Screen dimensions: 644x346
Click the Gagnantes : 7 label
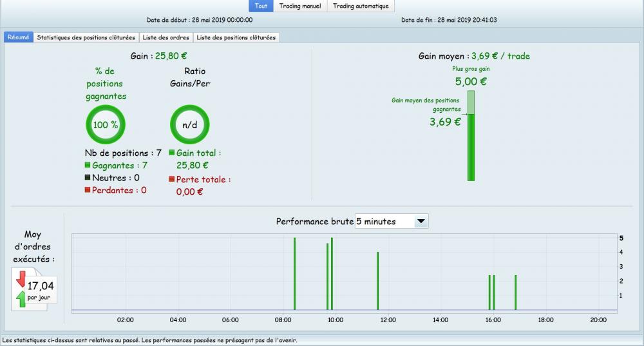(x=120, y=165)
